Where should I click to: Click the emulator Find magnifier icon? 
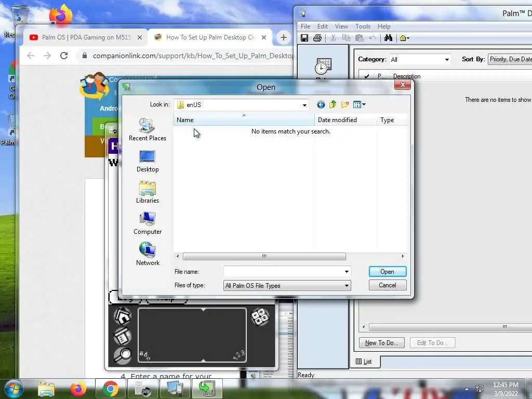[x=123, y=355]
